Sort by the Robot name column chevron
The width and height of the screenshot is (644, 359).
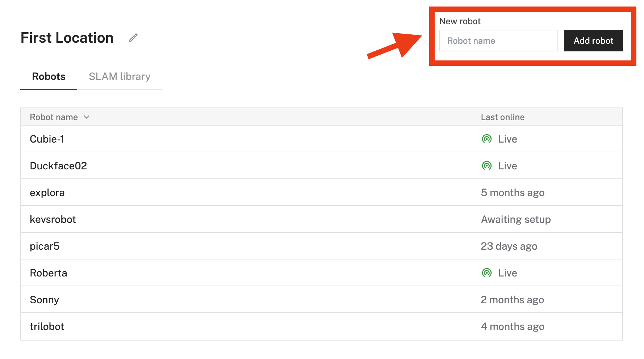tap(87, 117)
